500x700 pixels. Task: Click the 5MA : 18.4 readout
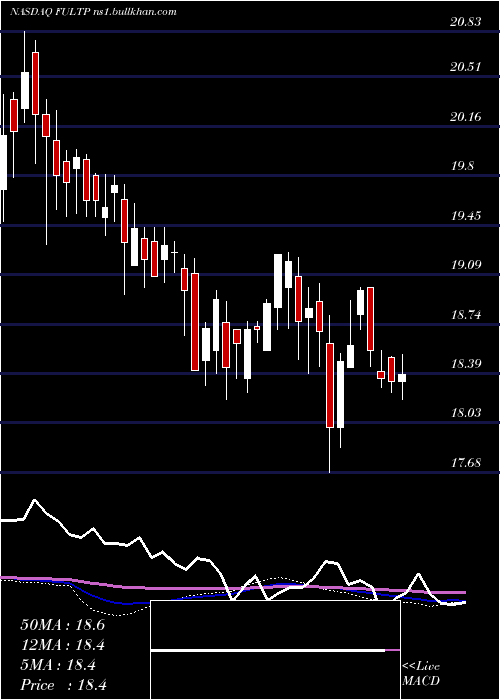[x=58, y=665]
